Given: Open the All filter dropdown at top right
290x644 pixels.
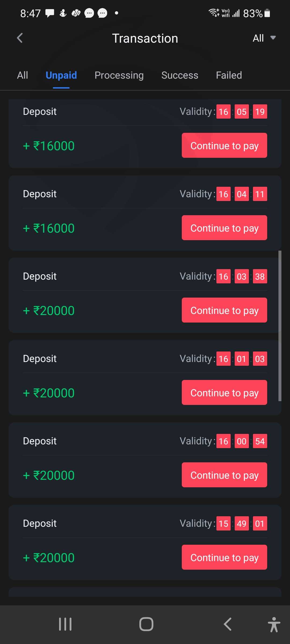Looking at the screenshot, I should (264, 38).
